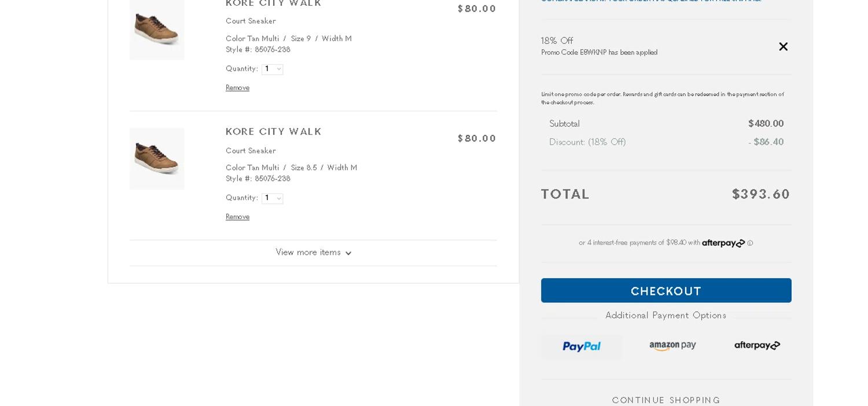Open the size 8.5 sneaker thumbnail

(157, 158)
